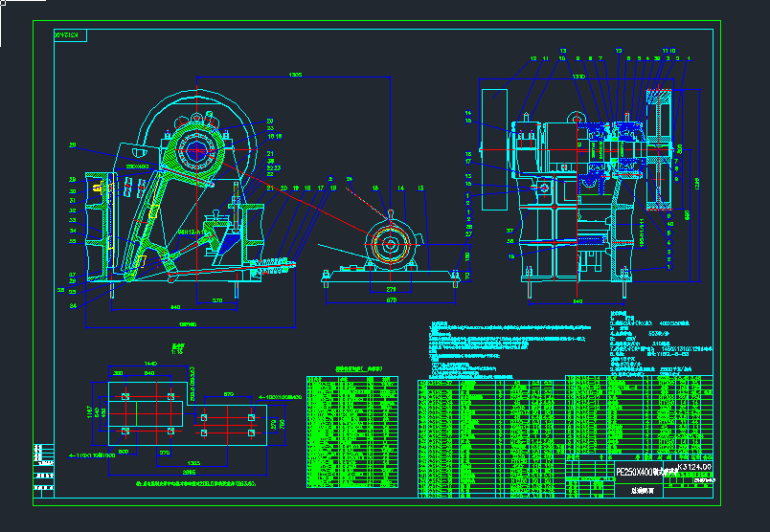Select the 1305 dimension text at top

pos(296,75)
